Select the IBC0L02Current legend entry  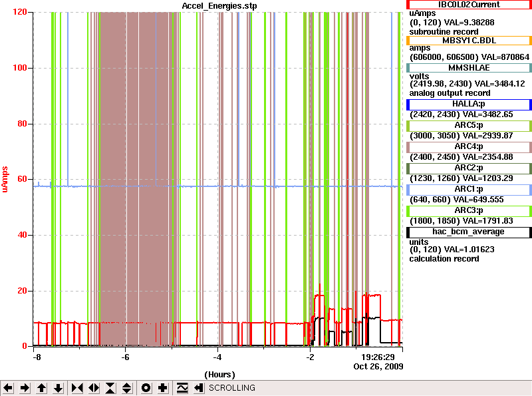point(469,5)
